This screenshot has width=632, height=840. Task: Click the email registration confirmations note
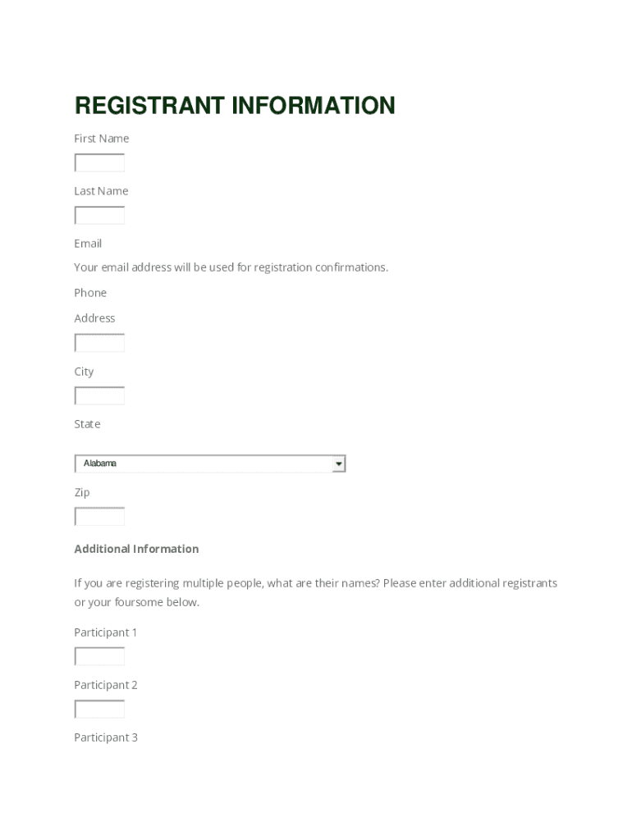tap(231, 267)
